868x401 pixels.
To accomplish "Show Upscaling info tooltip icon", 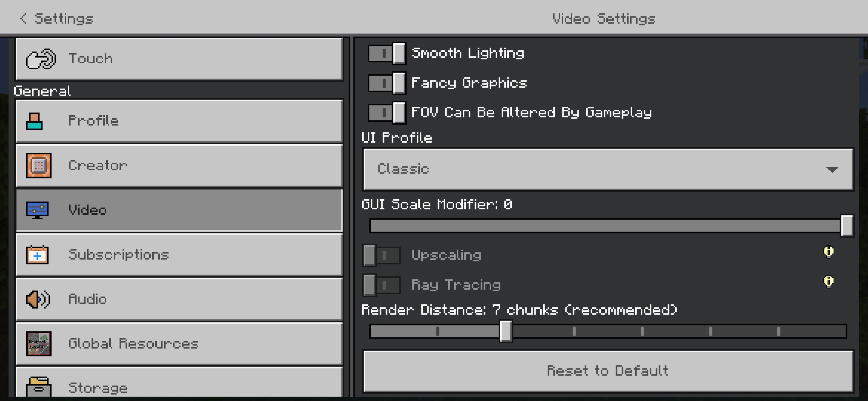I will [x=828, y=252].
